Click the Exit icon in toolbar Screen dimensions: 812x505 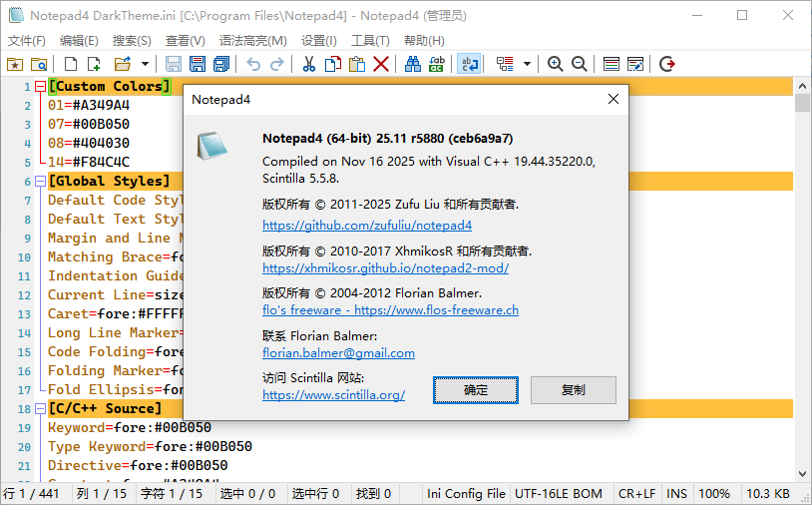pos(667,64)
